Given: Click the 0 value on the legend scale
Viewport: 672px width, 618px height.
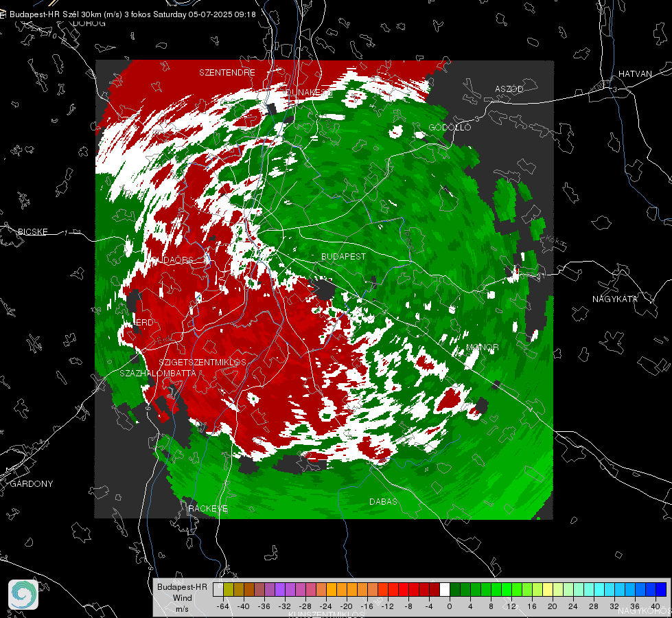Looking at the screenshot, I should coord(450,606).
